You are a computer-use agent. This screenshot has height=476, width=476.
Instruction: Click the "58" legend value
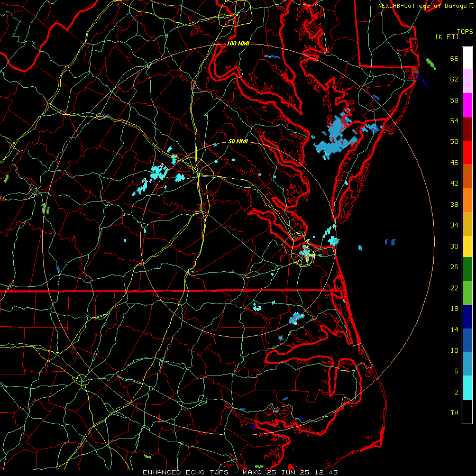click(454, 100)
